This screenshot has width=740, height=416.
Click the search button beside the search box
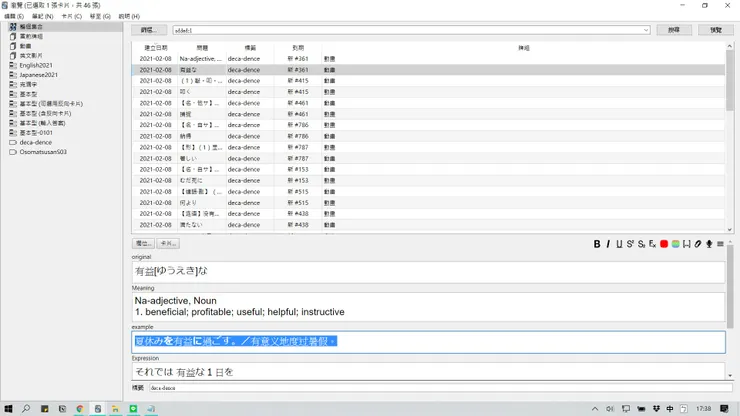pyautogui.click(x=674, y=30)
